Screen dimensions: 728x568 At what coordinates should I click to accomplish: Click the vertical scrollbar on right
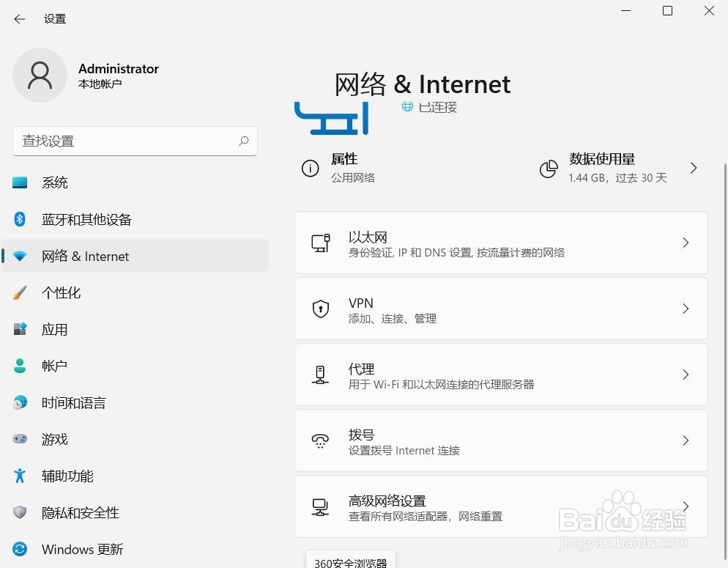pyautogui.click(x=725, y=362)
